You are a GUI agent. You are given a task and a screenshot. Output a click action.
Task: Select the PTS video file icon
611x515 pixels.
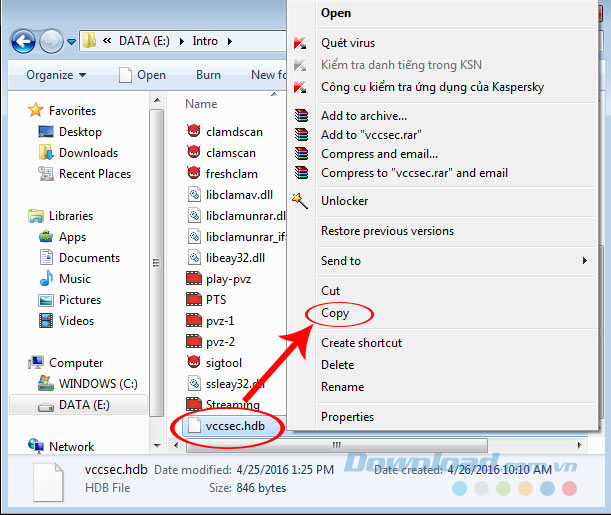(x=194, y=299)
